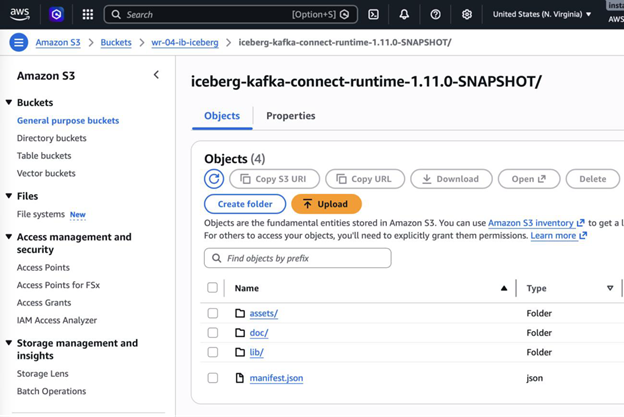Viewport: 624px width, 417px height.
Task: Click the Download button
Action: click(x=451, y=179)
